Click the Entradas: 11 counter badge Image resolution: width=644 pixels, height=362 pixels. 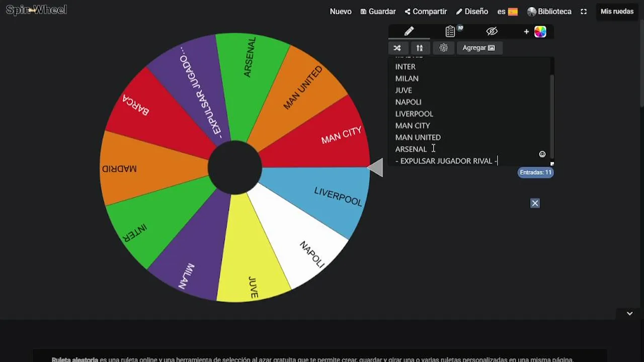pos(536,172)
